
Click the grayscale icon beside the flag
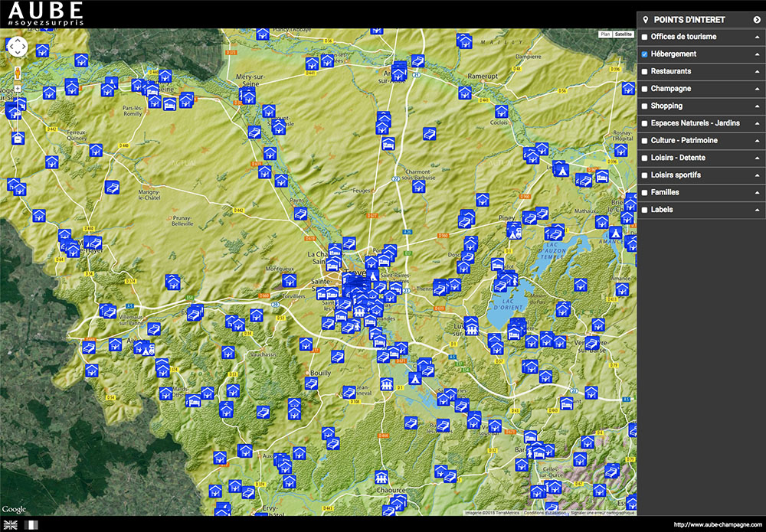[31, 525]
